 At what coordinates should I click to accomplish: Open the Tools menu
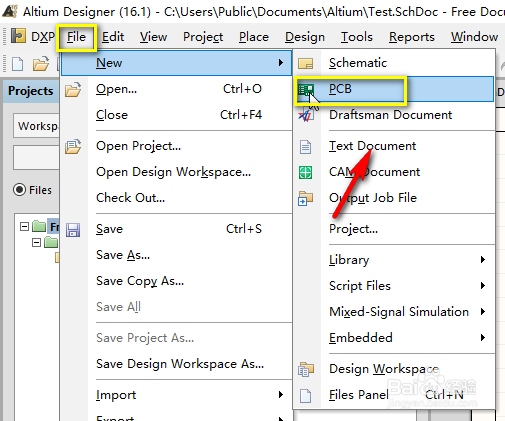point(356,37)
